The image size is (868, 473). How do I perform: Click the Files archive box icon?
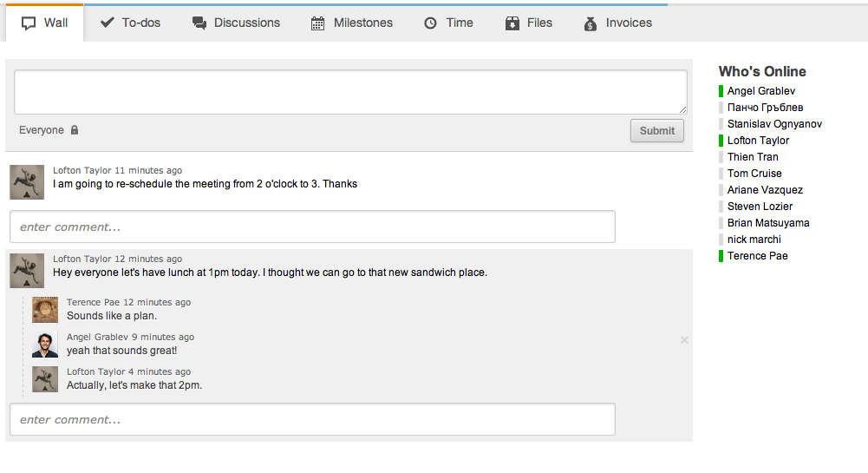(x=512, y=23)
